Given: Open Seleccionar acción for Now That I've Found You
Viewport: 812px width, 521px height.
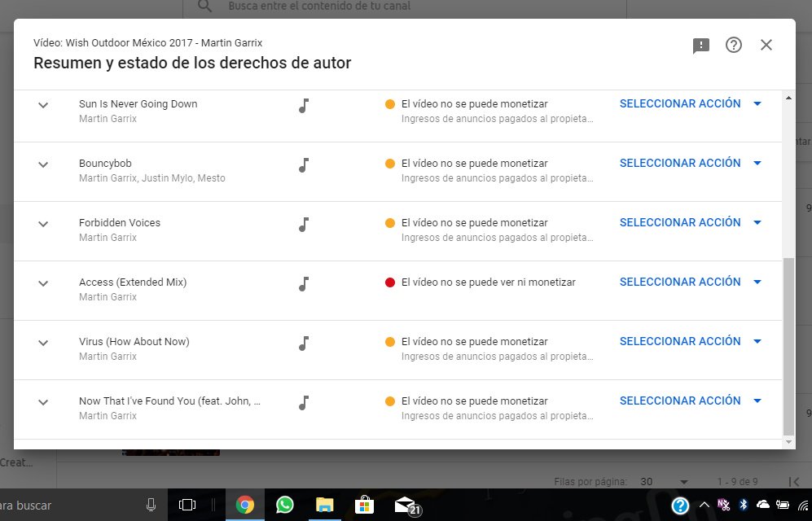Looking at the screenshot, I should coord(691,401).
